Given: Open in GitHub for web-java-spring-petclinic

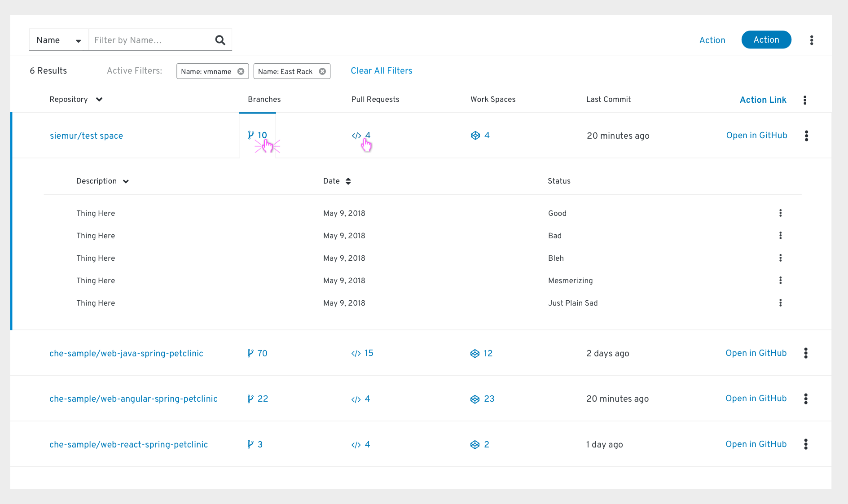Looking at the screenshot, I should pos(756,353).
